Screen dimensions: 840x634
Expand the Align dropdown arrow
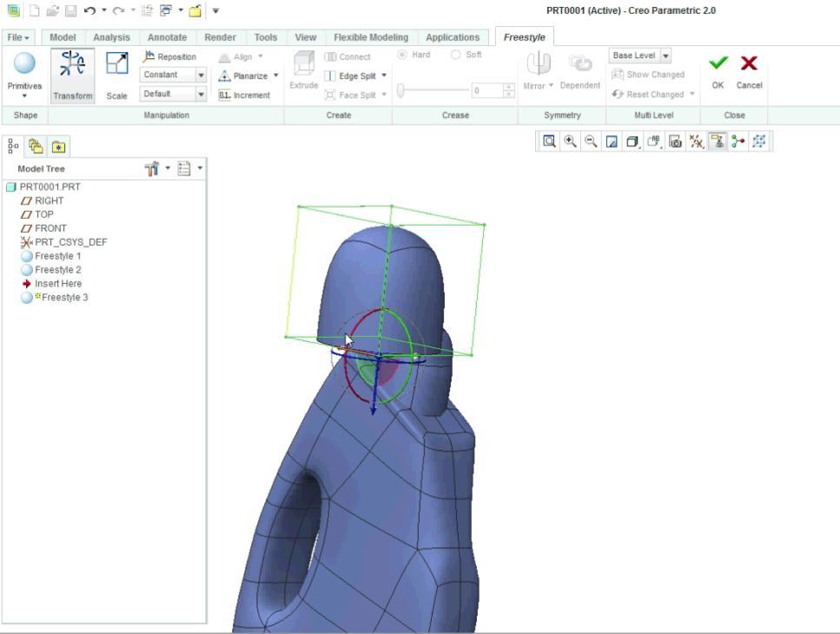click(261, 56)
